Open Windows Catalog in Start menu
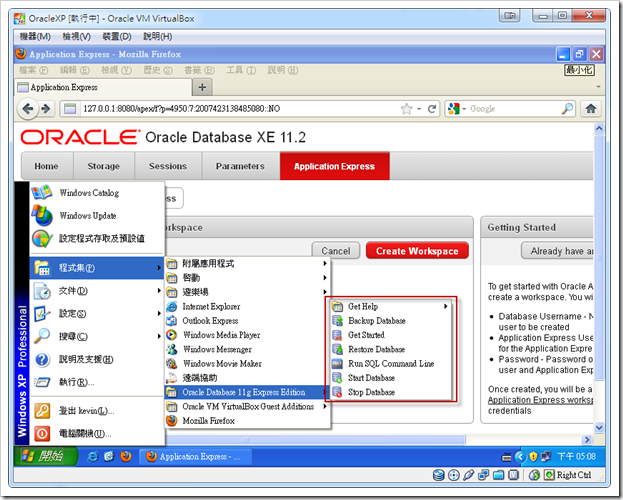This screenshot has height=500, width=623. 97,193
